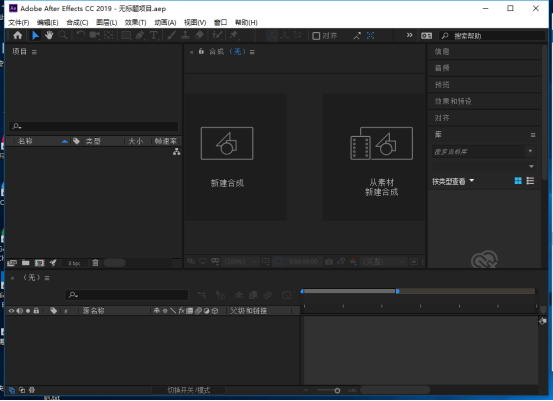Open the workspace layout panel icon
This screenshot has width=553, height=401.
pyautogui.click(x=426, y=36)
